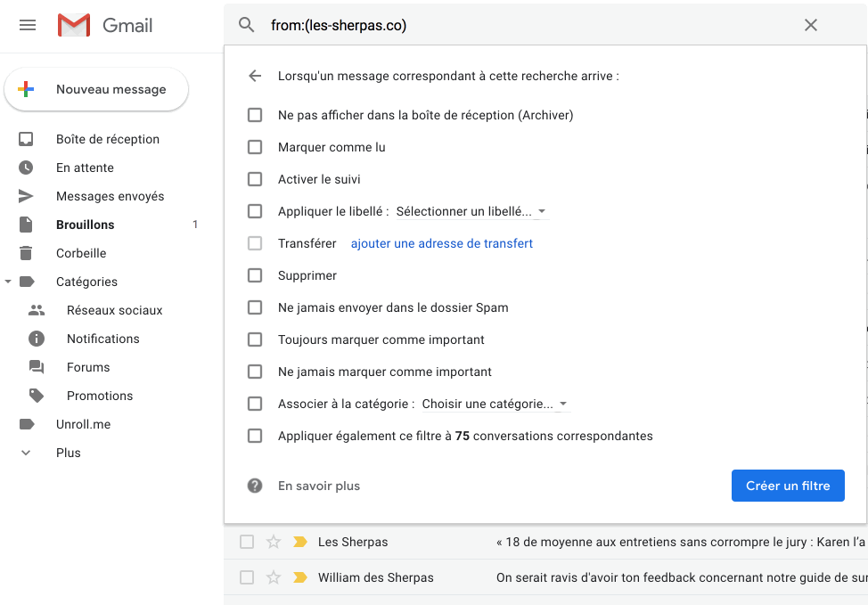868x605 pixels.
Task: Collapse the Catégories section arrow
Action: (x=8, y=282)
